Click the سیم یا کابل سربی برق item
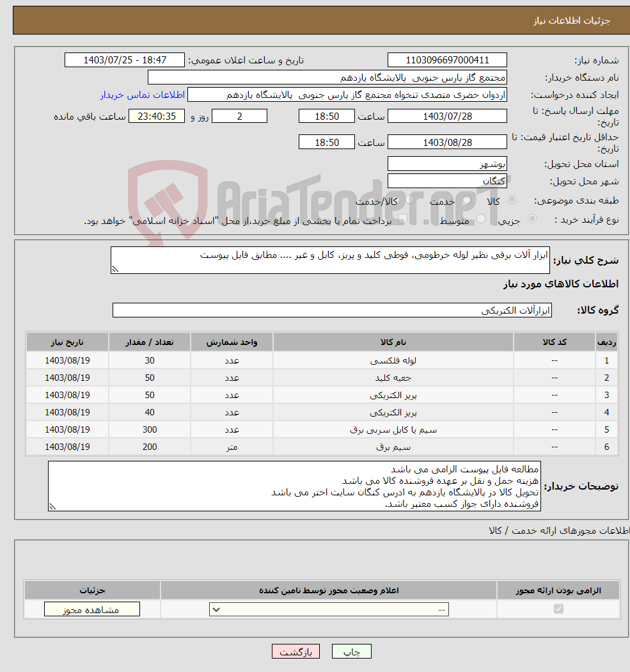 coord(393,429)
